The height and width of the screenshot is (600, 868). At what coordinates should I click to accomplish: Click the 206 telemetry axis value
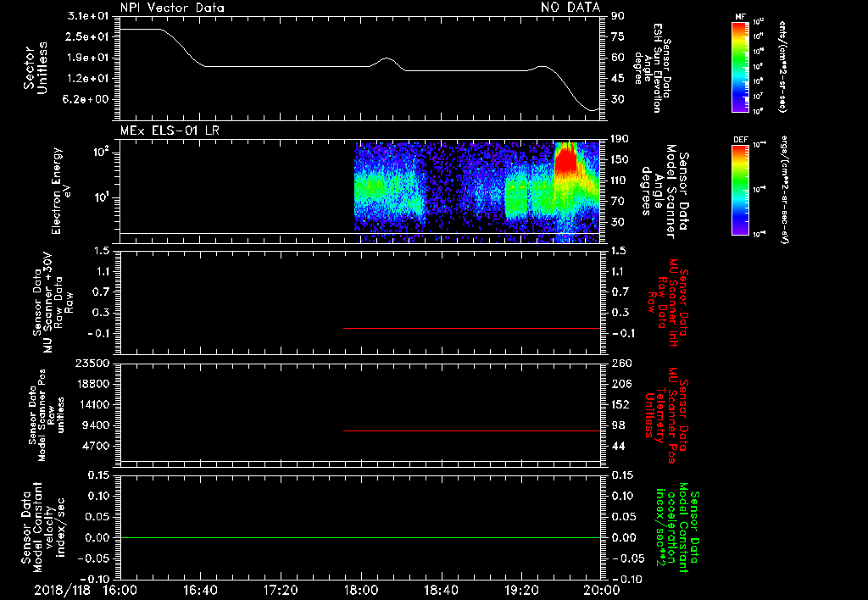621,384
